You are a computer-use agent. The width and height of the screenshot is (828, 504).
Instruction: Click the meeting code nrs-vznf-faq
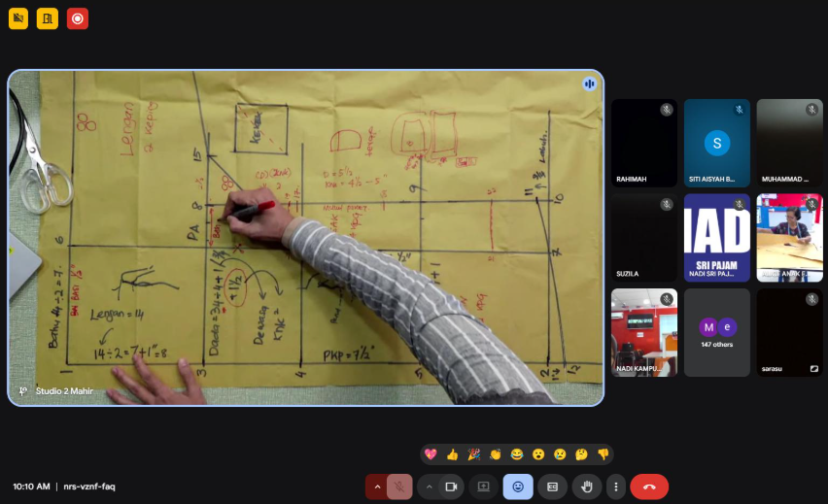pos(88,487)
